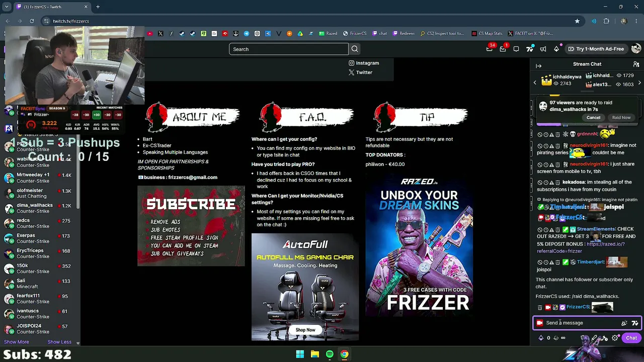Open the Redeem bookmark
644x362 pixels.
pos(404,34)
